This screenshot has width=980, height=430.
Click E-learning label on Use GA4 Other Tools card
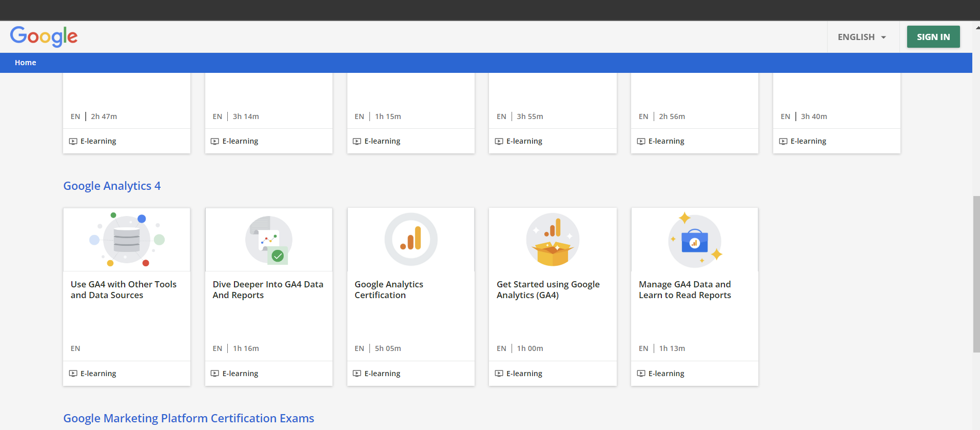(x=99, y=374)
